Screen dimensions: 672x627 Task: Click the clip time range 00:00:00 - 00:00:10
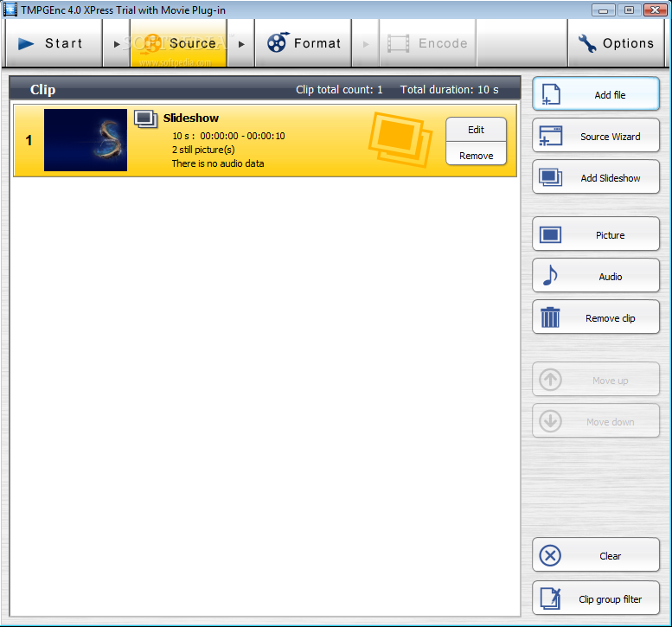[x=242, y=136]
